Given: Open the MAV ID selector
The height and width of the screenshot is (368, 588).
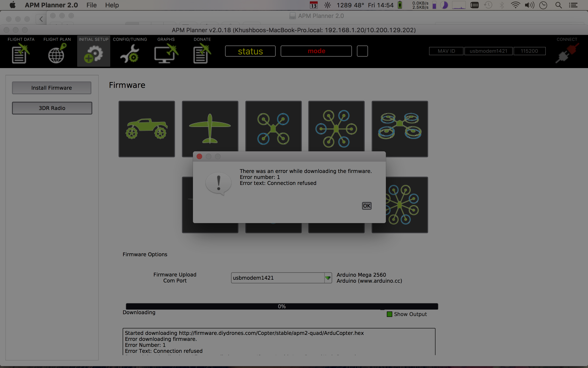Looking at the screenshot, I should click(x=446, y=51).
